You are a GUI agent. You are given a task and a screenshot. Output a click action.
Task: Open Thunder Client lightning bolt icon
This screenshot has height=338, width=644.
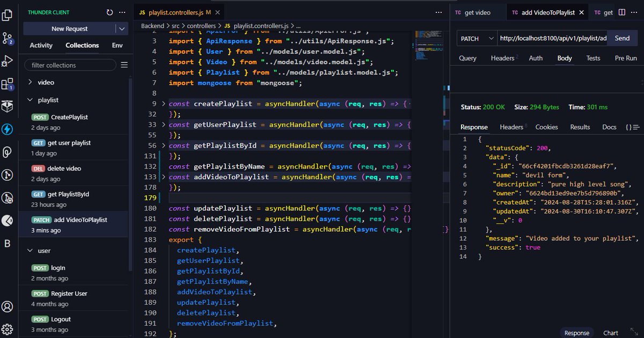pyautogui.click(x=8, y=129)
